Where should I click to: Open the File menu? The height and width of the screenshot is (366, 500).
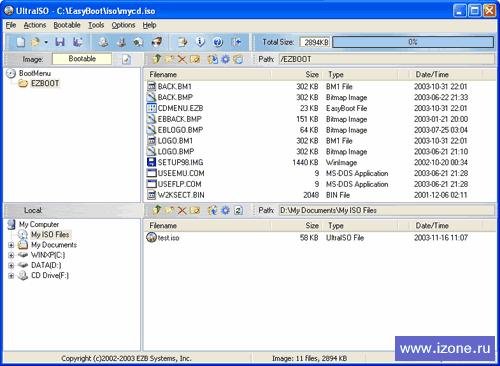point(11,25)
